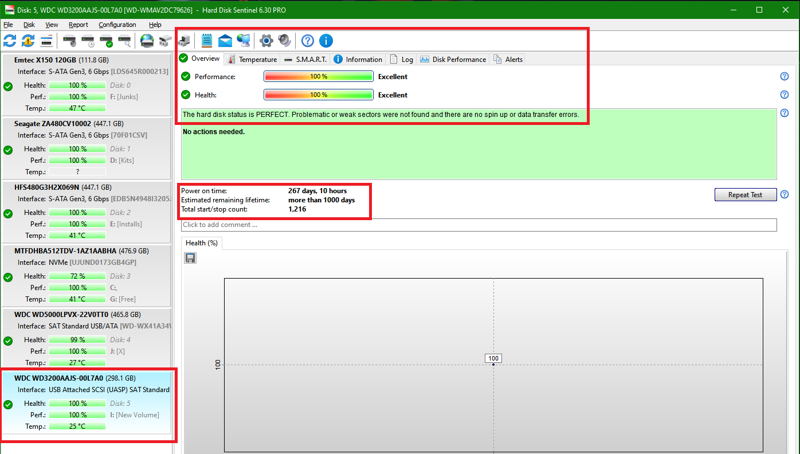Switch to the Disk Performance tab
The height and width of the screenshot is (454, 800).
pyautogui.click(x=453, y=59)
